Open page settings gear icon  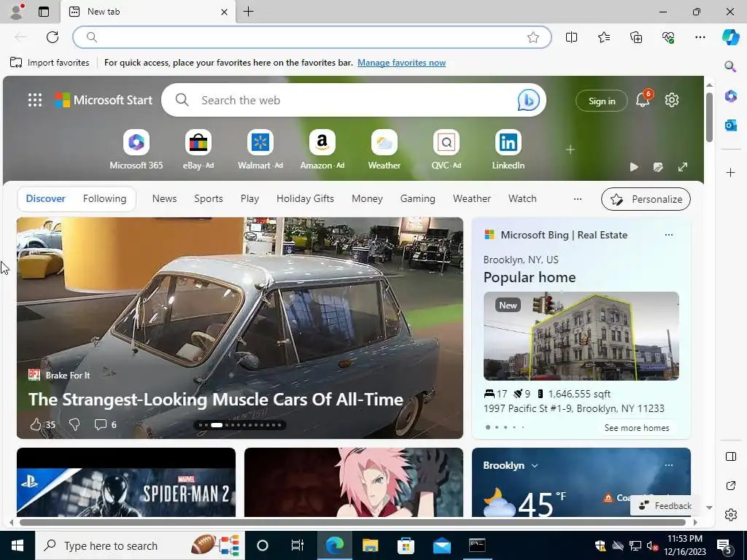(x=672, y=100)
